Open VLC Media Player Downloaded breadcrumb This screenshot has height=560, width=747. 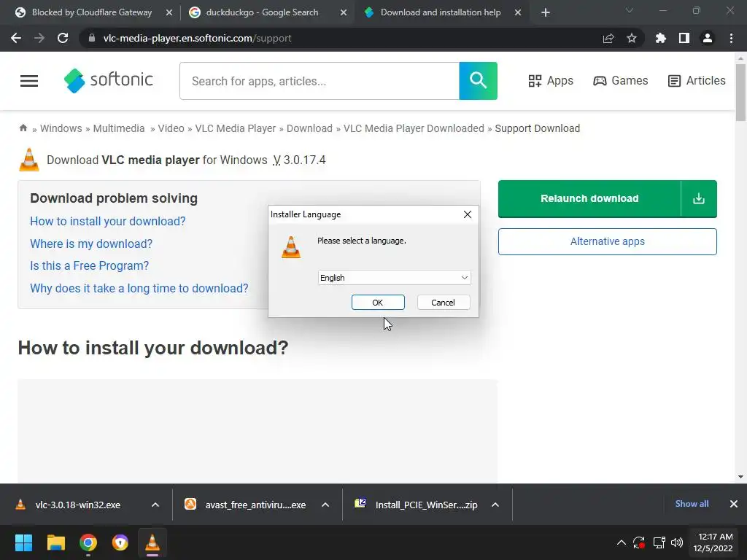pyautogui.click(x=414, y=128)
